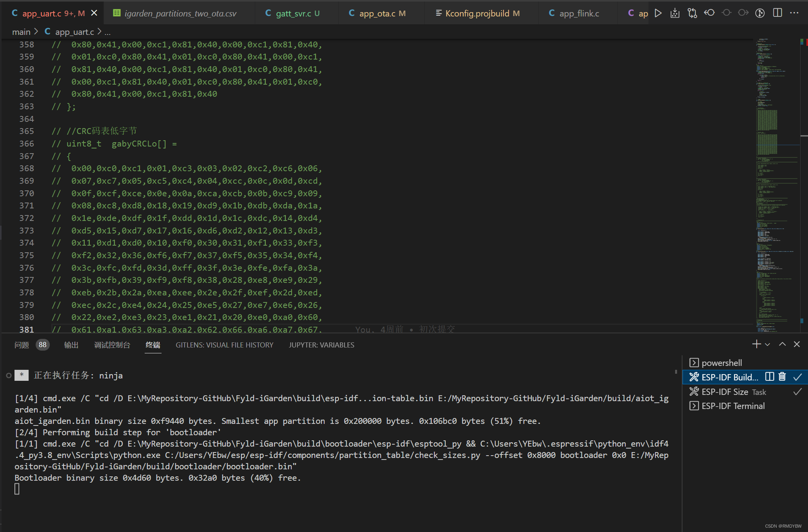Viewport: 808px width, 532px height.
Task: Select the 终端 (Terminal) panel tab
Action: point(153,345)
